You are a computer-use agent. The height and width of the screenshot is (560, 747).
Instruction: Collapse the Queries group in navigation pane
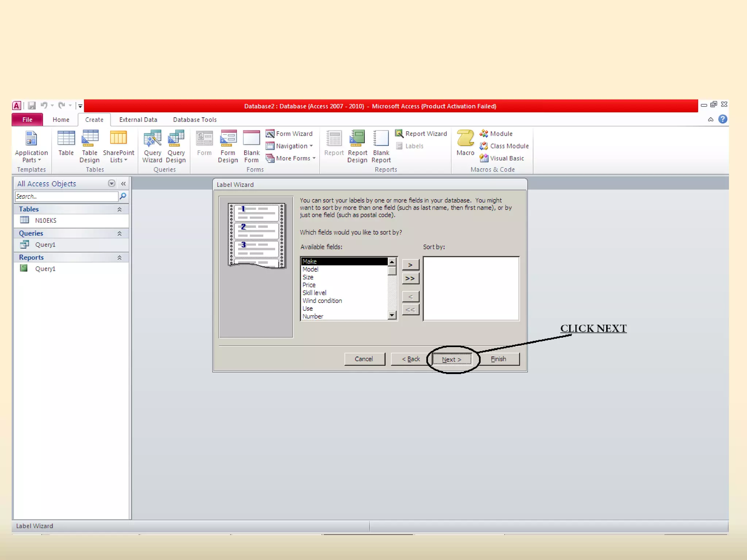[x=119, y=233]
